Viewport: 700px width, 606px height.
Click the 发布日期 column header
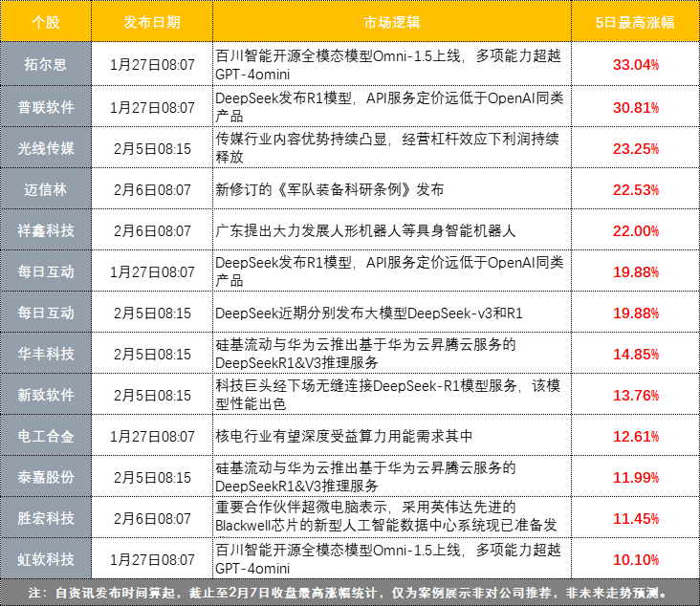(152, 22)
